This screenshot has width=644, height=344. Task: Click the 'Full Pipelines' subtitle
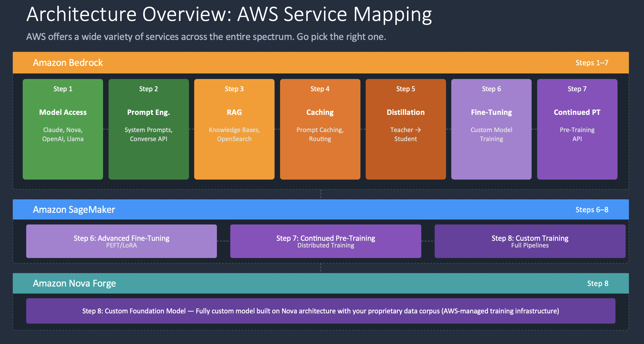[530, 245]
